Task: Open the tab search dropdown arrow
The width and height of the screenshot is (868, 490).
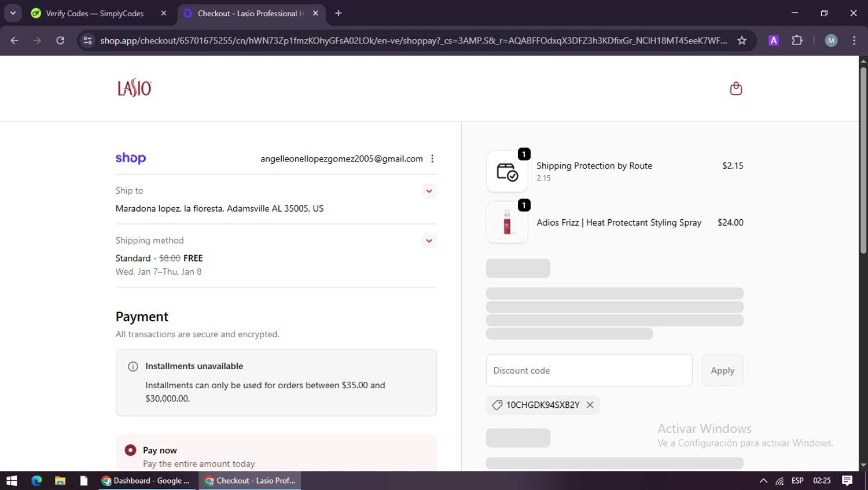Action: point(13,13)
